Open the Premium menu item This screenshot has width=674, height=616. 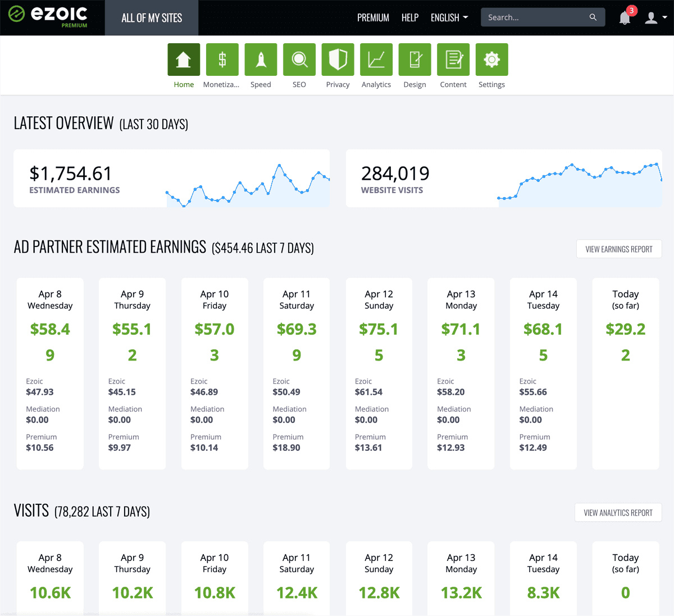pyautogui.click(x=373, y=17)
